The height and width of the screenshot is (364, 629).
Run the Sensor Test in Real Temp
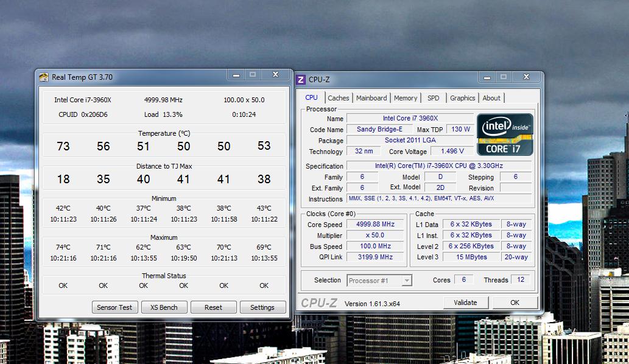[x=114, y=307]
